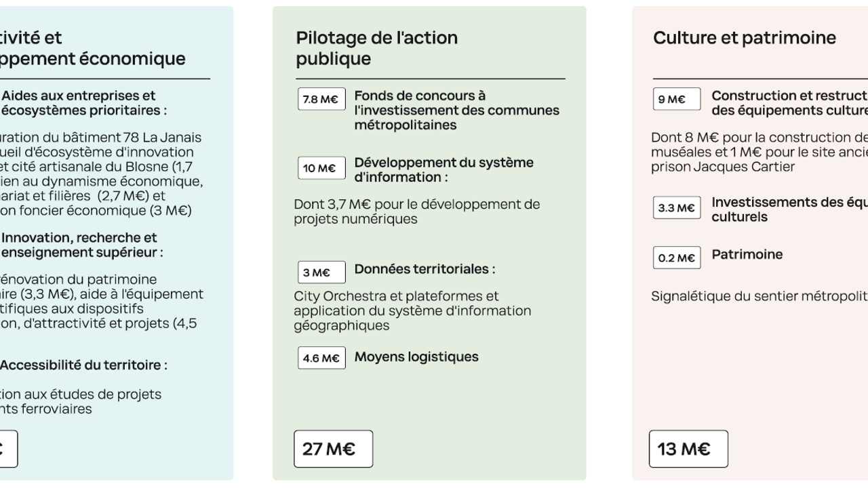The height and width of the screenshot is (488, 868).
Task: Select the "Données territoriales" label
Action: point(425,269)
